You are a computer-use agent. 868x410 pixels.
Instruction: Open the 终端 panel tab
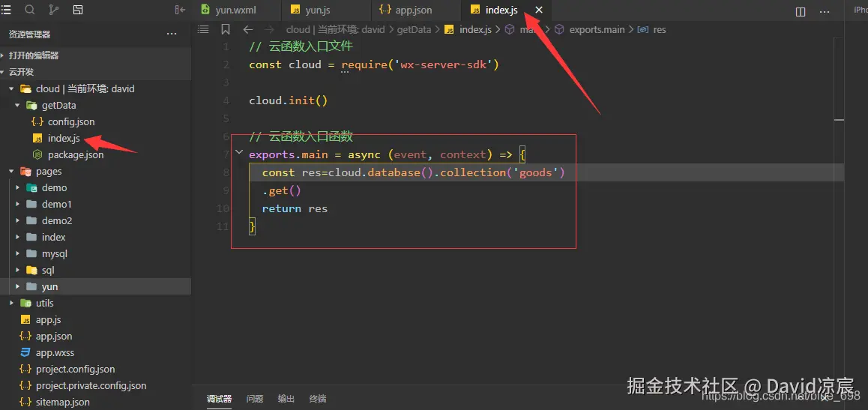[x=318, y=398]
